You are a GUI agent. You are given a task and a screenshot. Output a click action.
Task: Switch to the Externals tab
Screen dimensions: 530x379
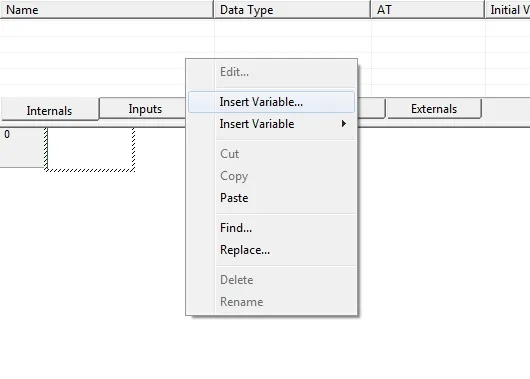click(x=434, y=109)
